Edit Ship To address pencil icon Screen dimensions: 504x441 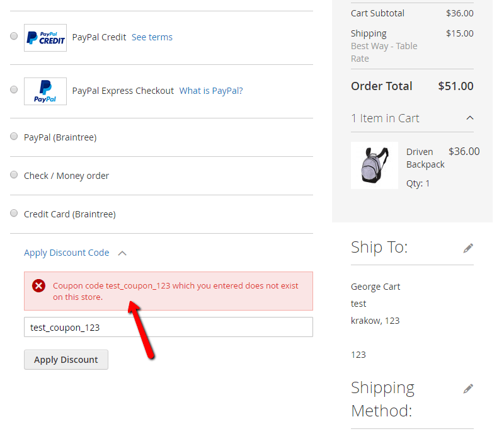pos(468,248)
